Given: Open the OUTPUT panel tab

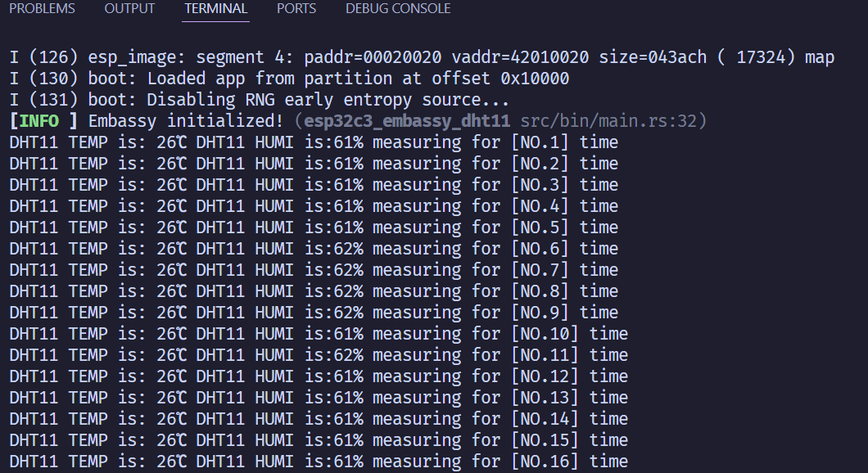Looking at the screenshot, I should pos(129,9).
